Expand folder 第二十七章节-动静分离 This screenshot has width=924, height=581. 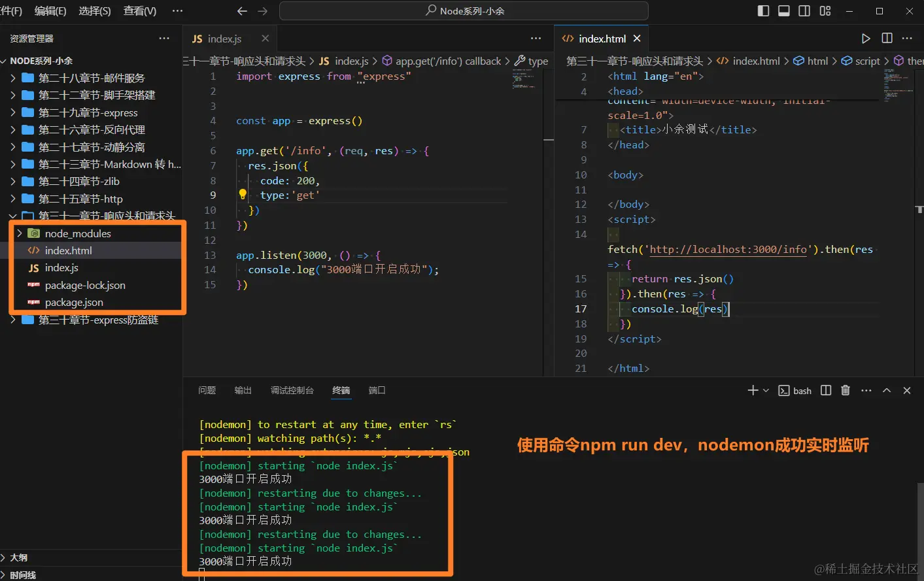(91, 147)
